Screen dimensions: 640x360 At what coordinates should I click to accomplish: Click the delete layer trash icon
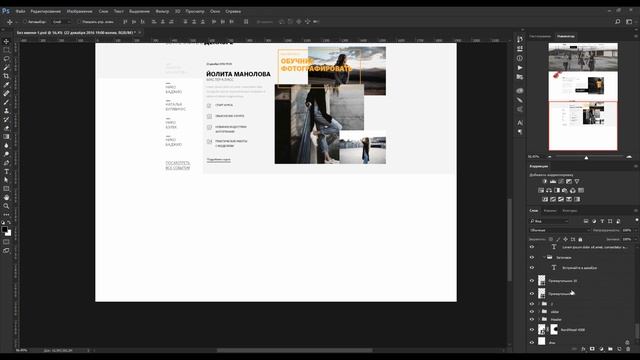[x=628, y=349]
